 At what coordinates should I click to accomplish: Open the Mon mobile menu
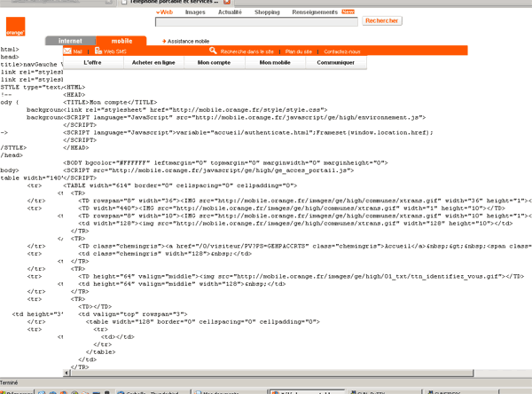(x=275, y=63)
